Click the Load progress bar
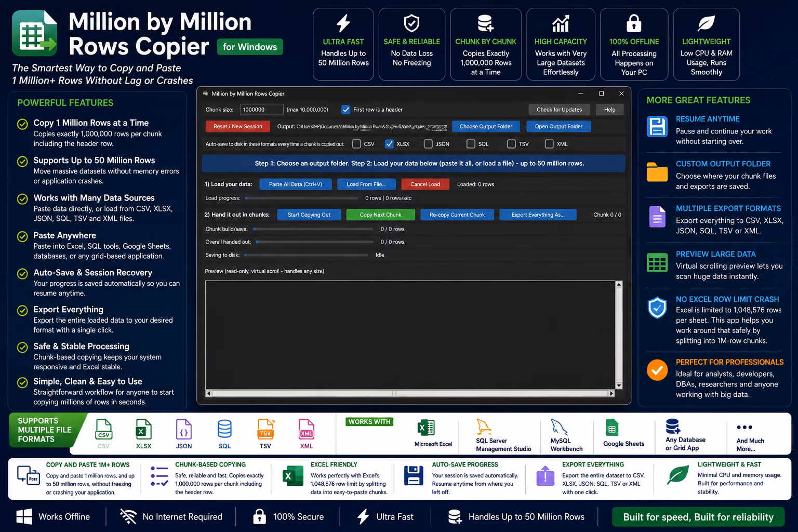This screenshot has height=532, width=798. (x=301, y=198)
